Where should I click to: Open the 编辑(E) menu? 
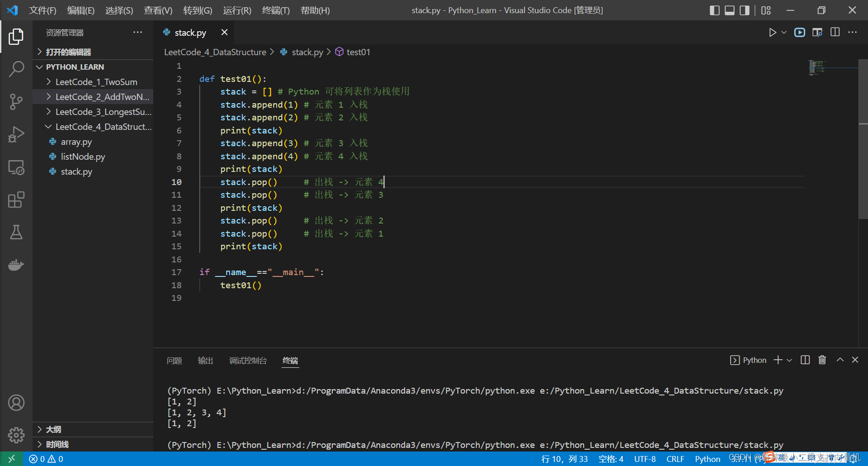coord(81,10)
